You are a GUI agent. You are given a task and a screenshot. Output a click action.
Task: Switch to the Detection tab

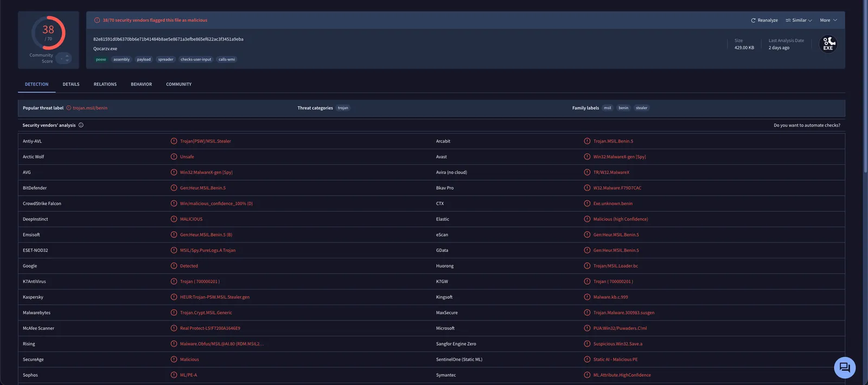pos(36,85)
